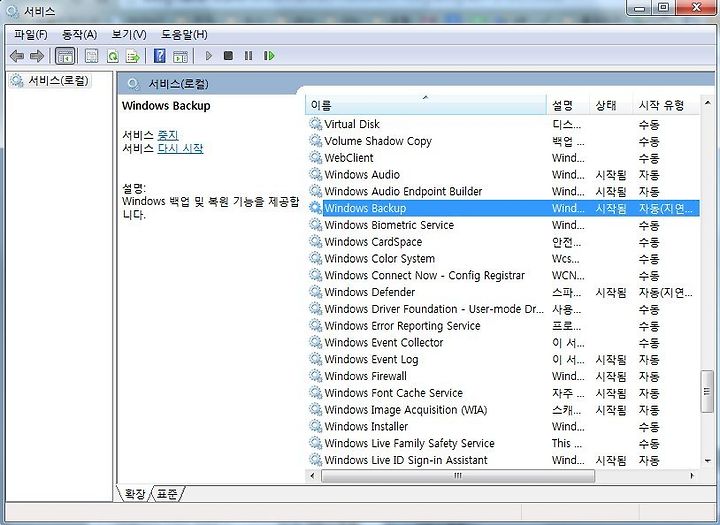The image size is (720, 525).
Task: Select Windows Live ID Sign-in Assistant row
Action: (x=503, y=460)
